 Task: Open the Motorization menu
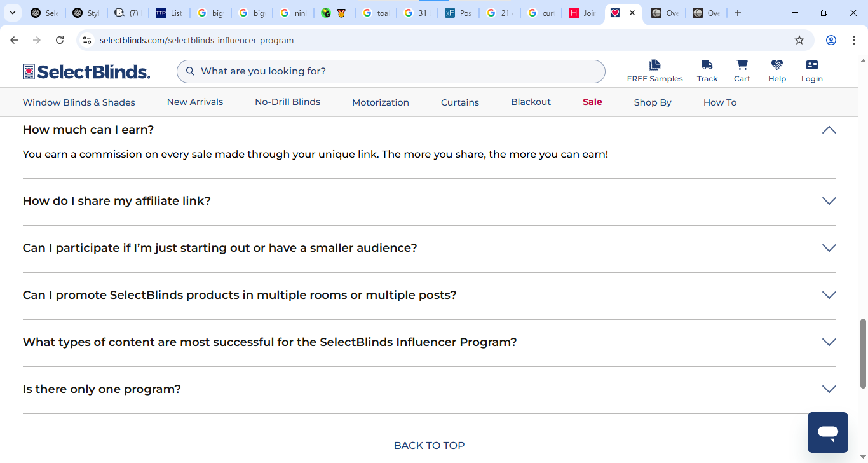381,102
